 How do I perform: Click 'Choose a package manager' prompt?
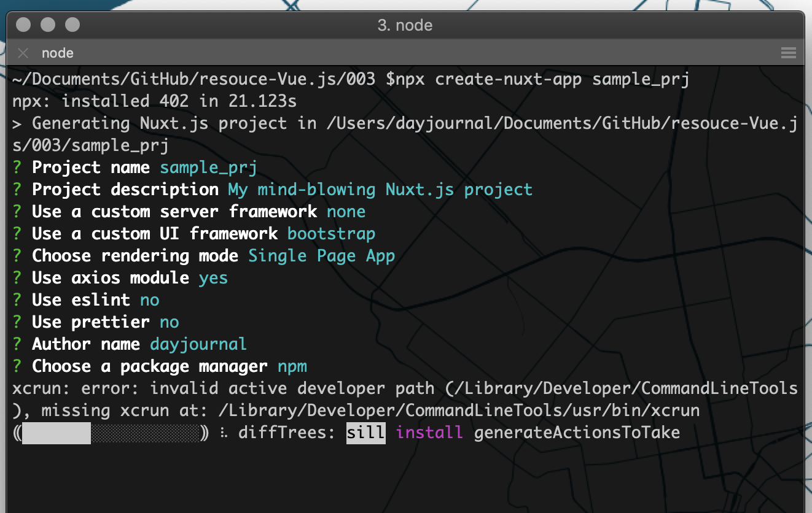pos(150,366)
